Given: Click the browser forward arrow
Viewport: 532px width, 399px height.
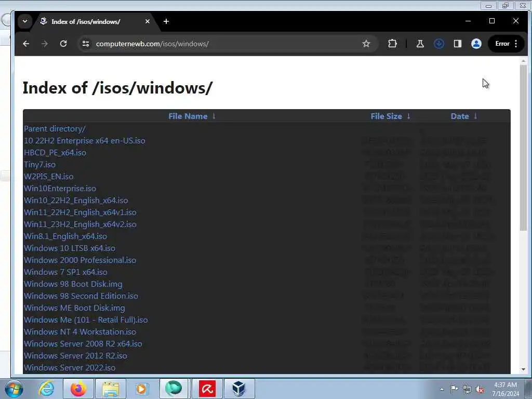Looking at the screenshot, I should point(45,44).
